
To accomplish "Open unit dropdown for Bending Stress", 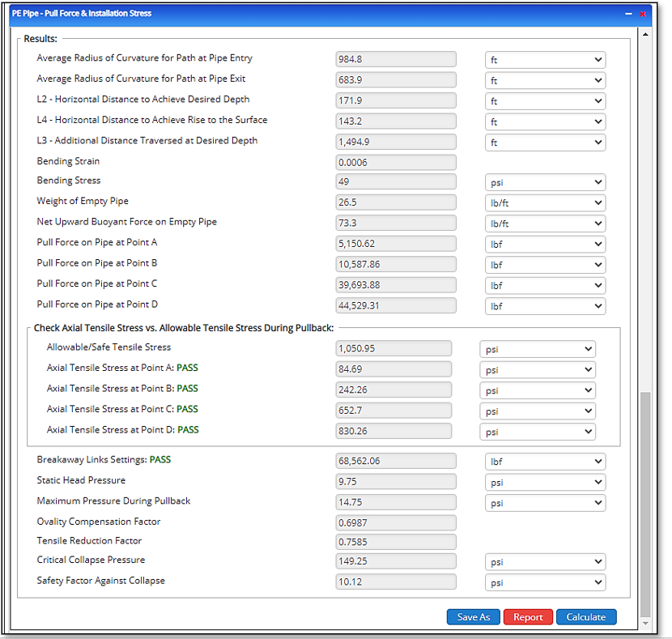I will click(545, 182).
